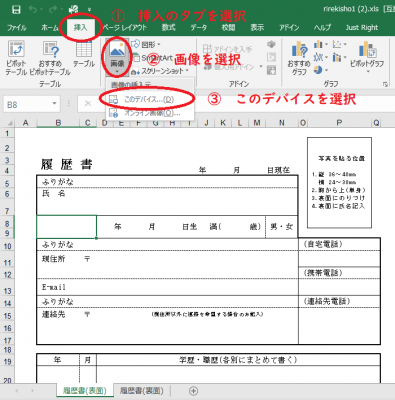Open the グラフ group dialog launcher

click(x=385, y=84)
